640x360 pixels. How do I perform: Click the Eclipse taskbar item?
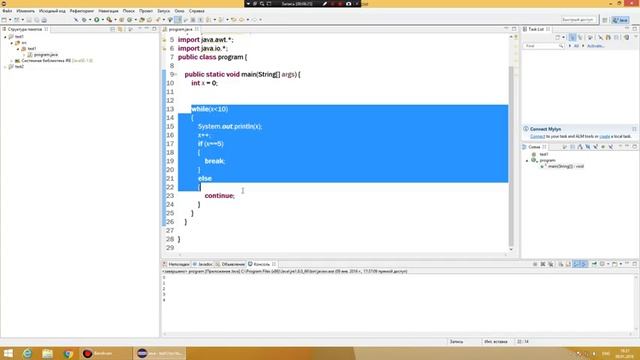[160, 353]
